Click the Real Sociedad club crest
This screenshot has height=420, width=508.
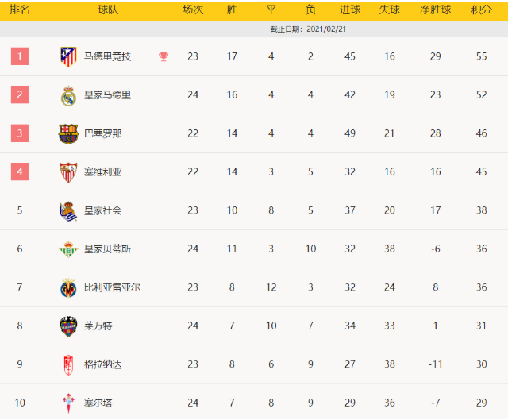pyautogui.click(x=68, y=210)
